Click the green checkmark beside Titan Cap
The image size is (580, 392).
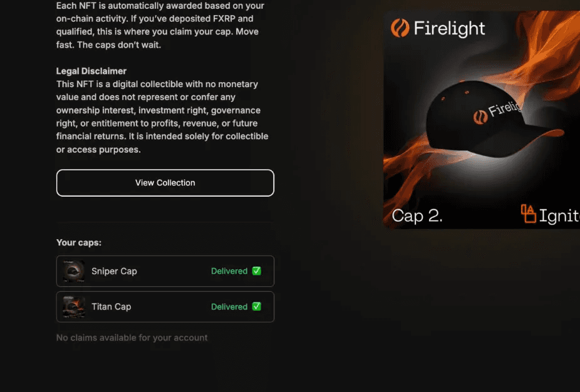click(256, 306)
